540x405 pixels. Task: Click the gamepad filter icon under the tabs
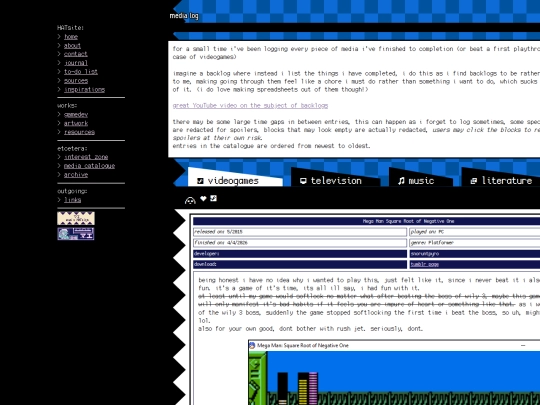point(190,200)
